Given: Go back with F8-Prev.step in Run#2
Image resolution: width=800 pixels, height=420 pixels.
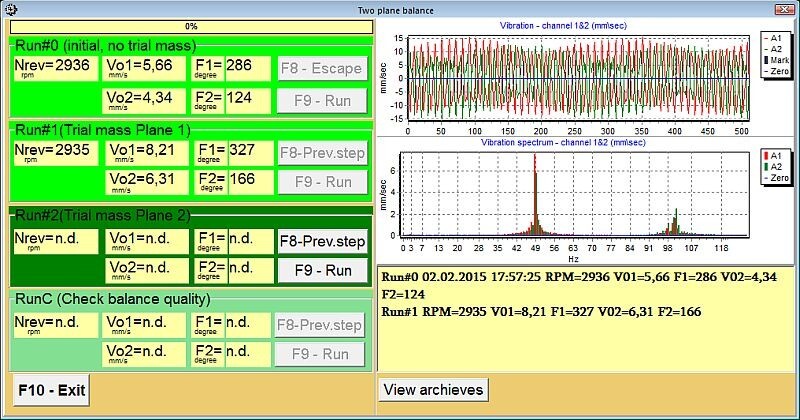Looking at the screenshot, I should tap(321, 241).
